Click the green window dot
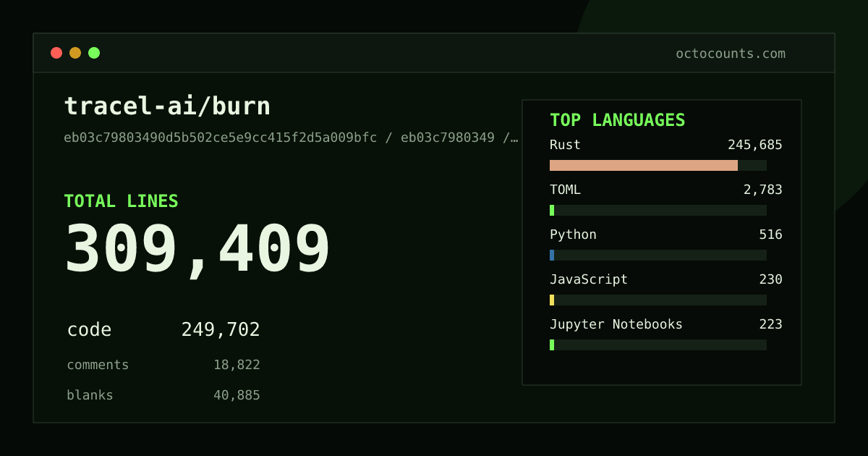 coord(94,53)
